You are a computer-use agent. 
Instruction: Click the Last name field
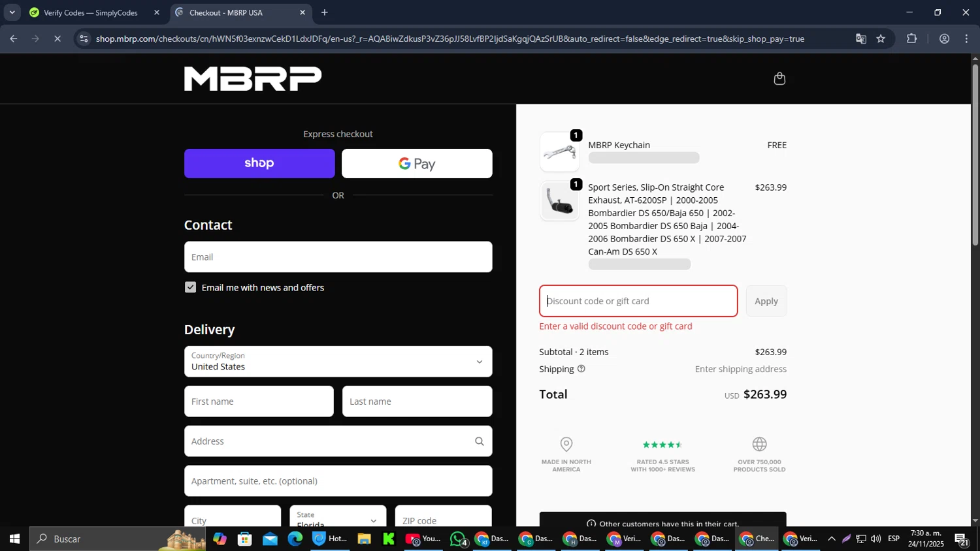(417, 401)
